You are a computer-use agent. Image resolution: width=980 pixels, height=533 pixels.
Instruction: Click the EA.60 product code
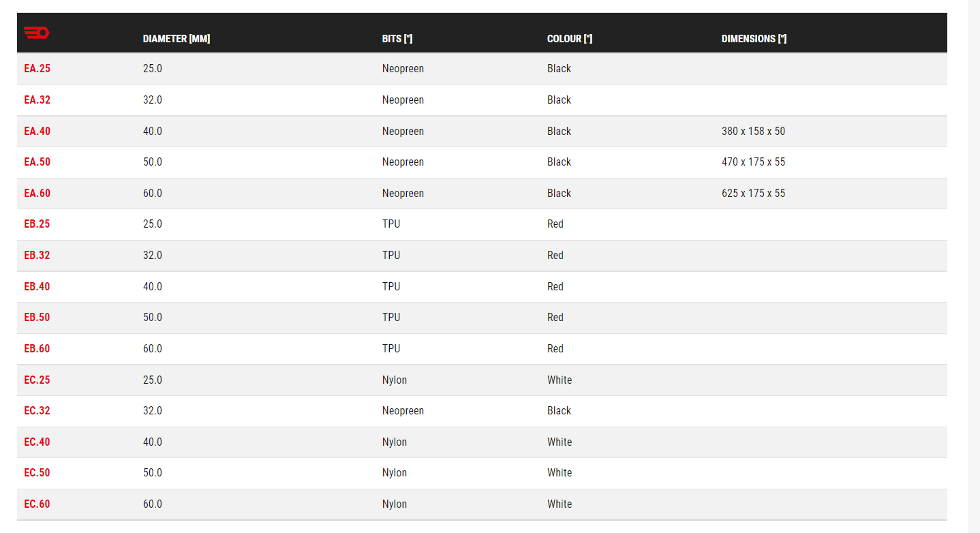tap(37, 194)
